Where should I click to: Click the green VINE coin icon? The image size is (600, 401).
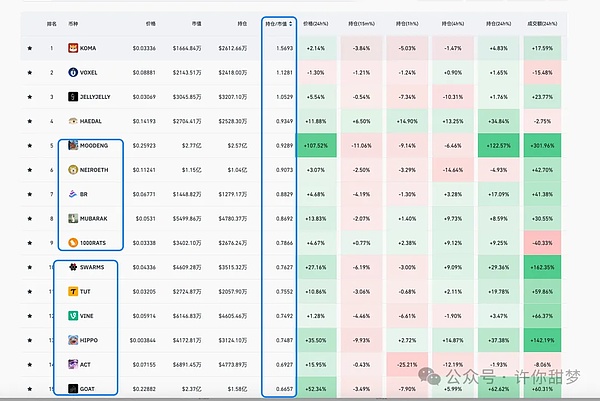(73, 315)
